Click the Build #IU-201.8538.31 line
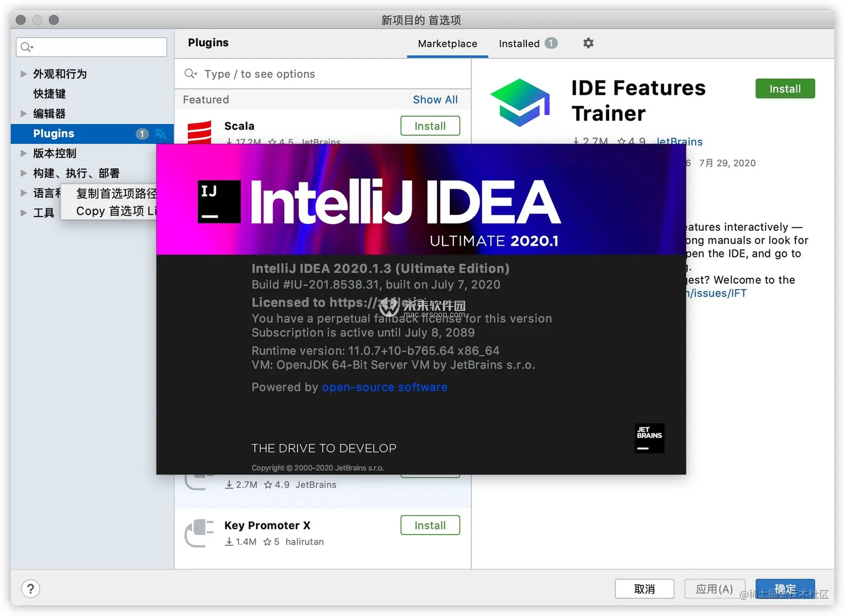 point(376,284)
